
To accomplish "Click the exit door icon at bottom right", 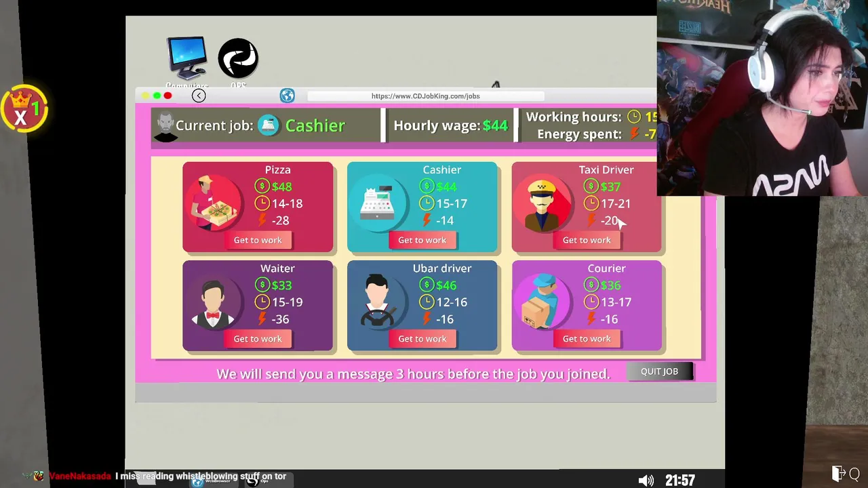I will [838, 474].
